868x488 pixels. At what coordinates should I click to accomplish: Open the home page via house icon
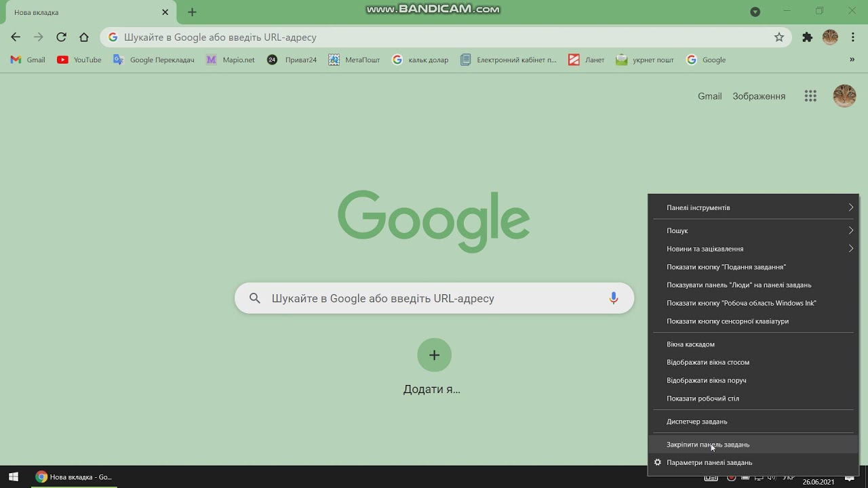pyautogui.click(x=84, y=37)
